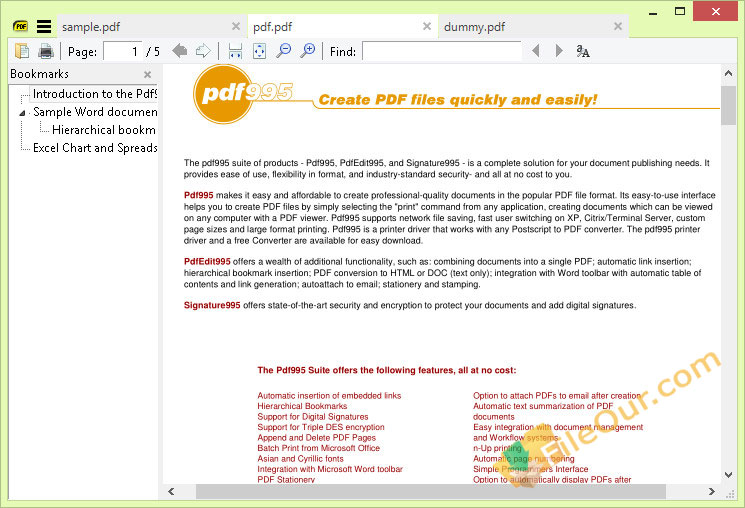Image resolution: width=745 pixels, height=508 pixels.
Task: Click horizontal scrollbar left arrow
Action: point(171,491)
